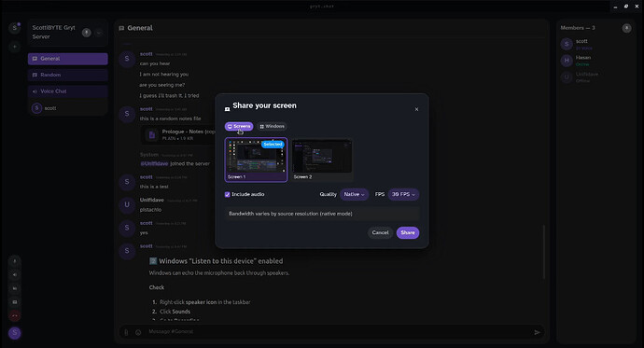
Task: Open the General text channel
Action: point(68,59)
